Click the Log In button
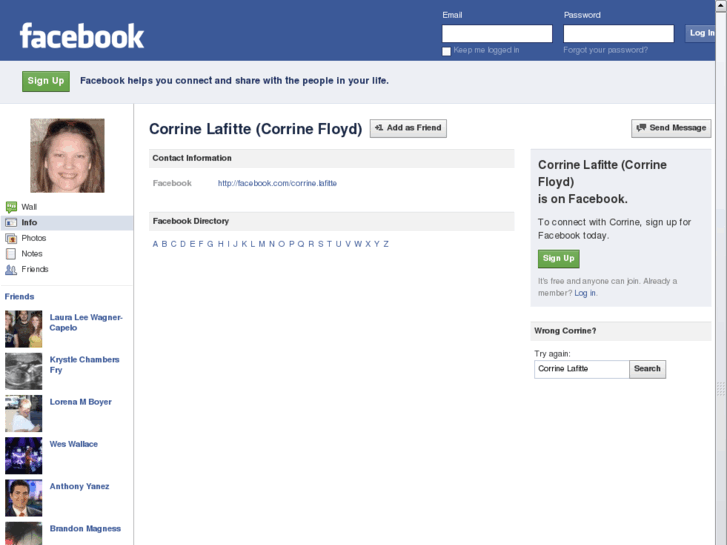Screen dimensions: 727x545 [x=700, y=33]
